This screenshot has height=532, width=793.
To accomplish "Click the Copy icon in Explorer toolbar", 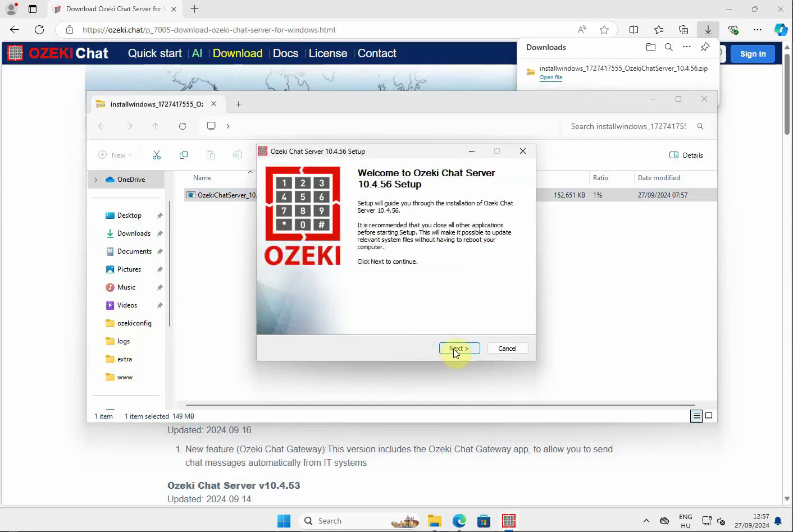I will [184, 155].
